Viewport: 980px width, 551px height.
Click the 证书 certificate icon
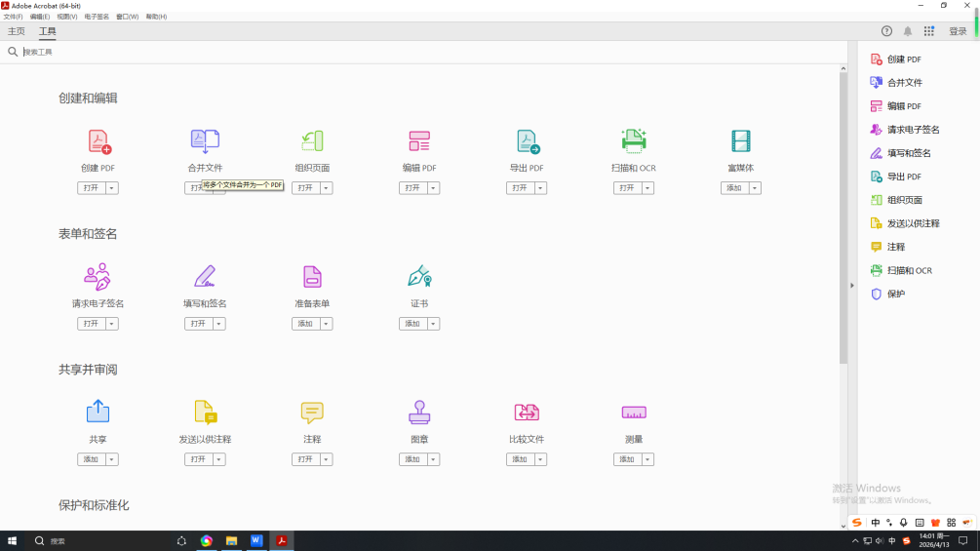[419, 277]
